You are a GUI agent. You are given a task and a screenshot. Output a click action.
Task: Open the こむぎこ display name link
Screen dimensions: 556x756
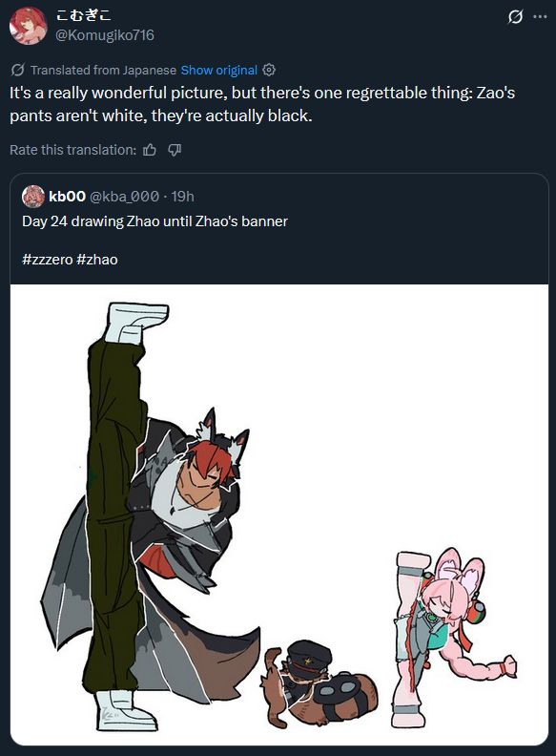pyautogui.click(x=84, y=15)
